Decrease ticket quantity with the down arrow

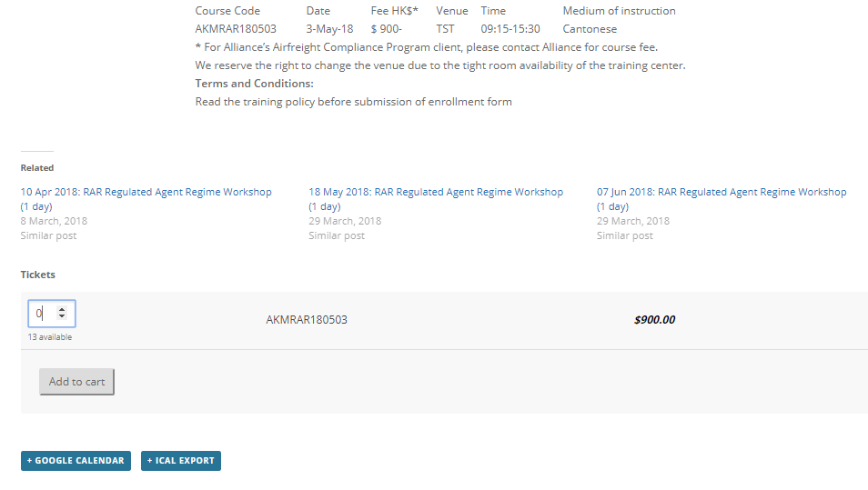click(62, 317)
